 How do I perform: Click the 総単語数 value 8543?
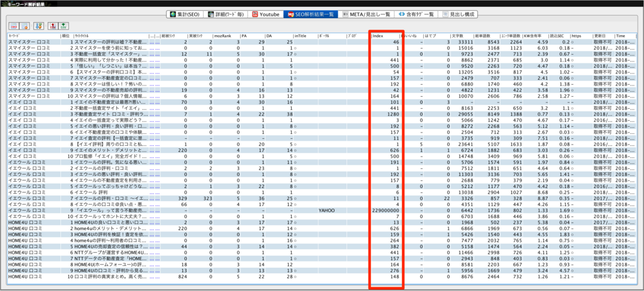click(492, 42)
